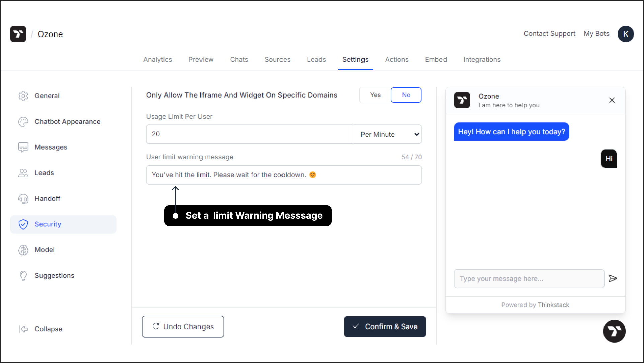
Task: Open Handoff settings label
Action: point(48,199)
